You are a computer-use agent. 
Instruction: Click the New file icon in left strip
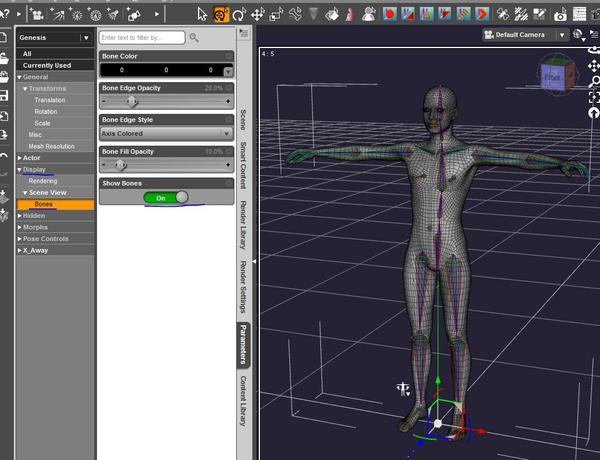click(x=3, y=38)
